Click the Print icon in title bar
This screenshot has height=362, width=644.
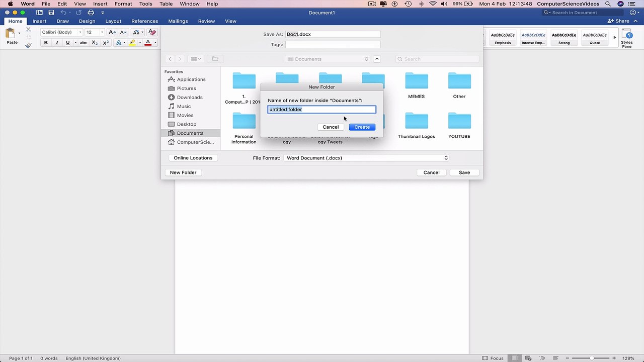point(91,13)
